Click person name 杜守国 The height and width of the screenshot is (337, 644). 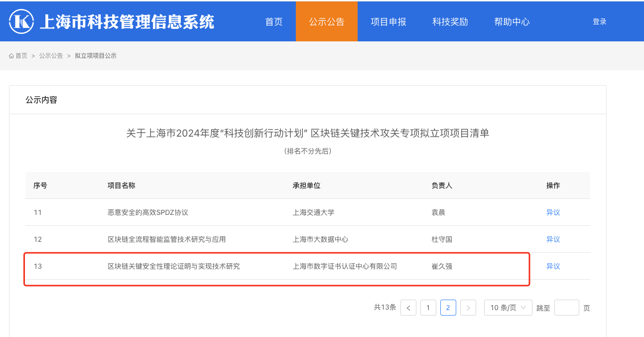pyautogui.click(x=442, y=239)
